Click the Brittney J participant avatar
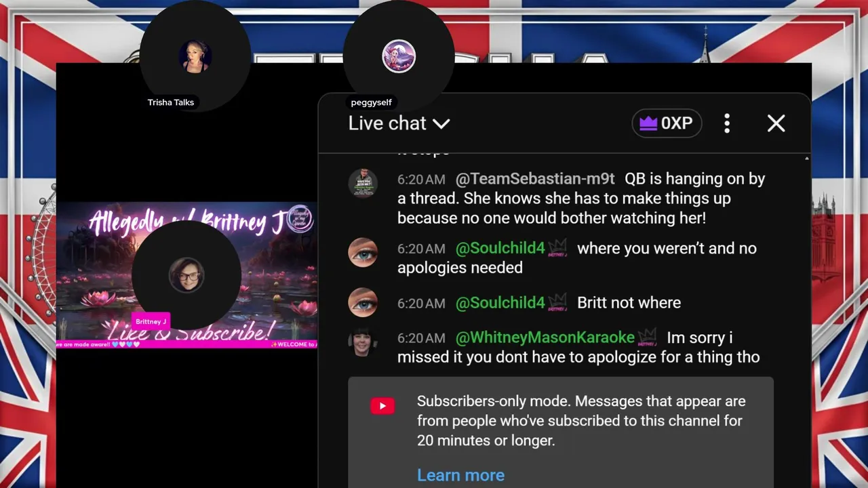This screenshot has width=868, height=488. pos(186,274)
